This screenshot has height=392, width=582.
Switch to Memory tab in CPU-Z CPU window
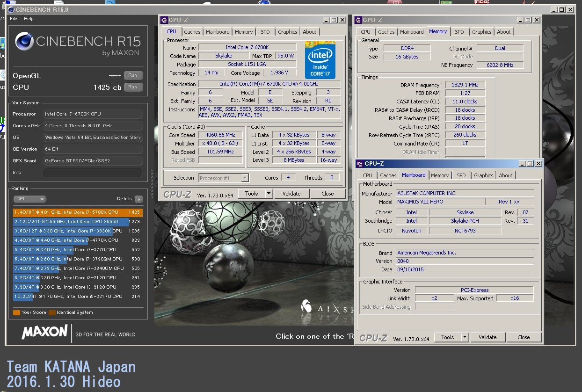click(244, 32)
